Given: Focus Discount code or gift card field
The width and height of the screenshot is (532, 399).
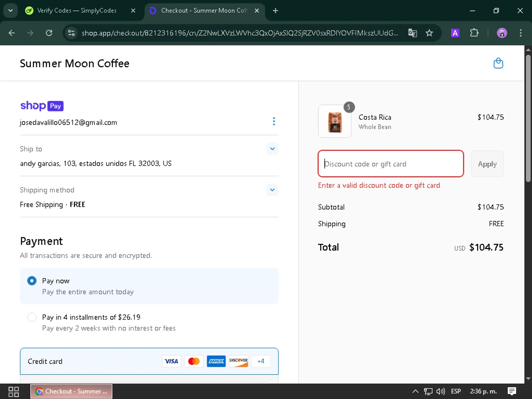Looking at the screenshot, I should click(x=391, y=164).
